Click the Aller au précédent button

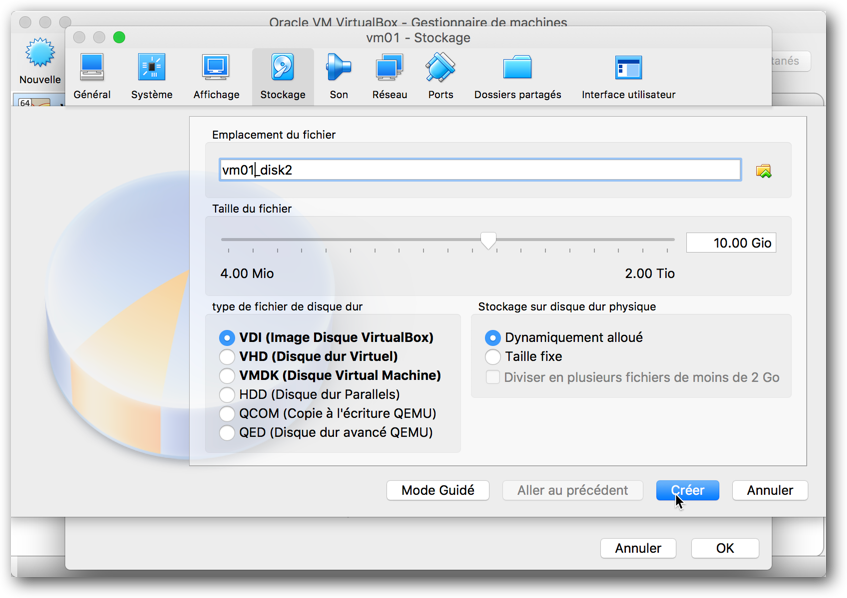coord(573,490)
